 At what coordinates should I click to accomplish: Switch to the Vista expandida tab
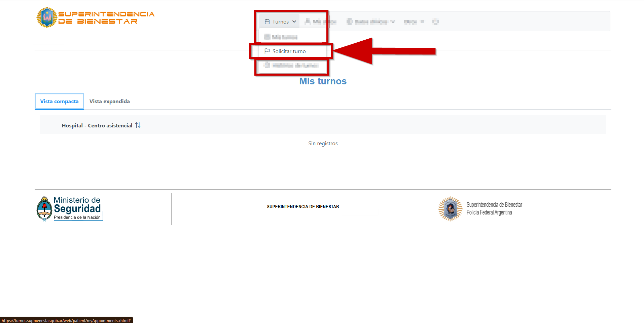click(x=109, y=102)
